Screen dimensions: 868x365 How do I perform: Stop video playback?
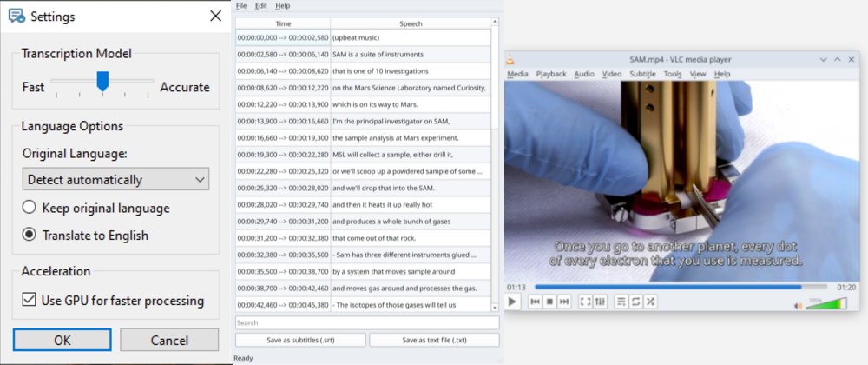coord(550,302)
